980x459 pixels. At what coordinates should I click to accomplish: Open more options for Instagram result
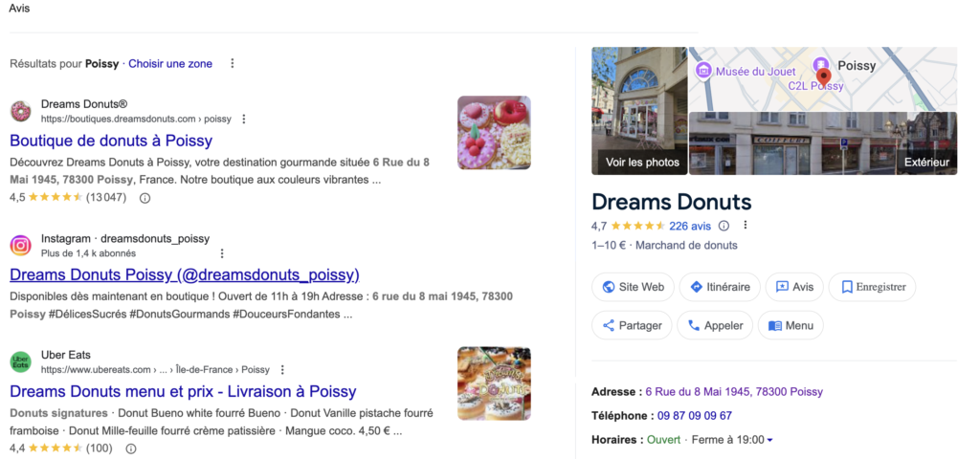[x=222, y=253]
